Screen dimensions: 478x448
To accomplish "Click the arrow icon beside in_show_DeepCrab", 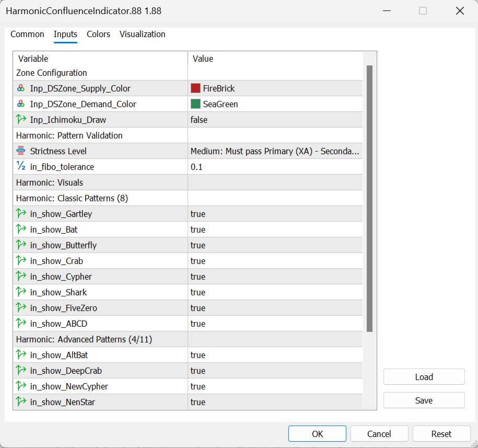I will (21, 371).
